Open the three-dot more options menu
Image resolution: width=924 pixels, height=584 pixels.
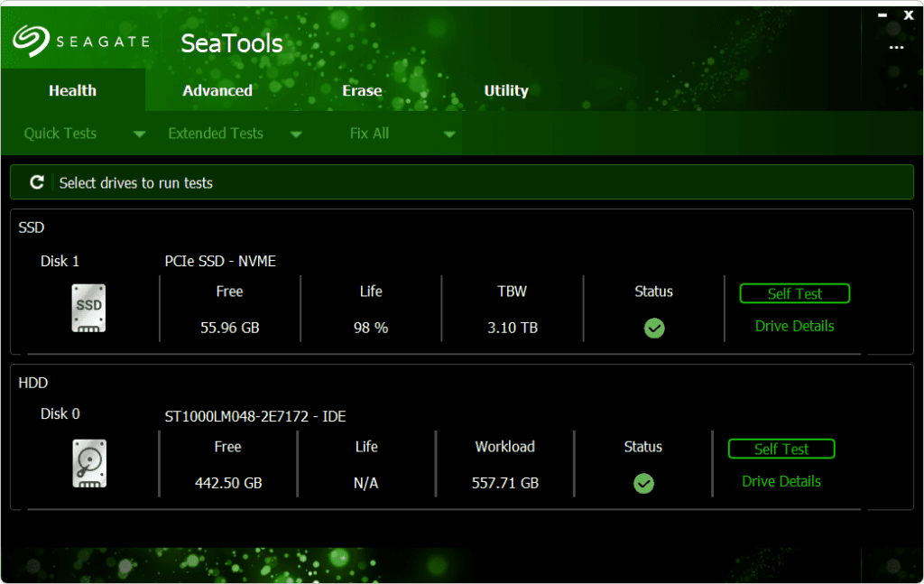(896, 47)
